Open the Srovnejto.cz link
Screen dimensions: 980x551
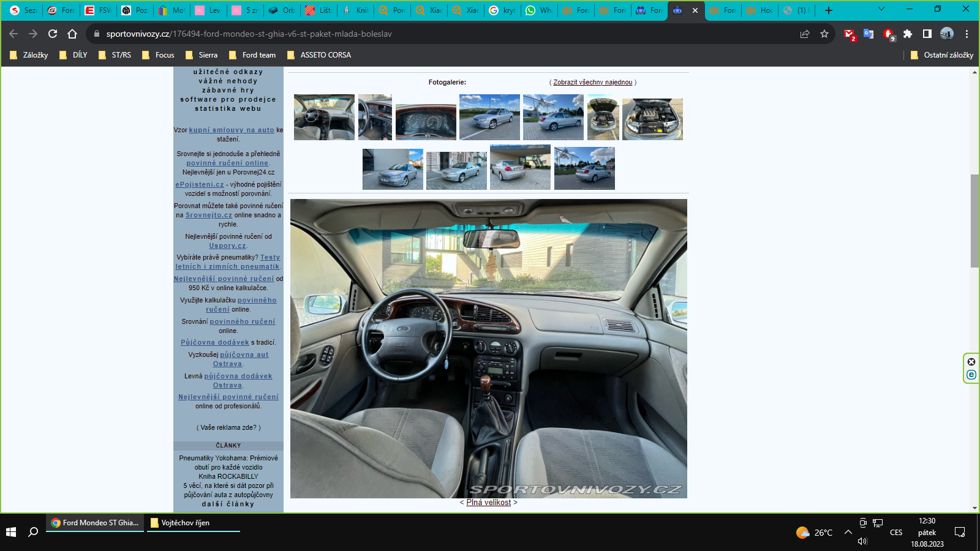click(x=209, y=215)
